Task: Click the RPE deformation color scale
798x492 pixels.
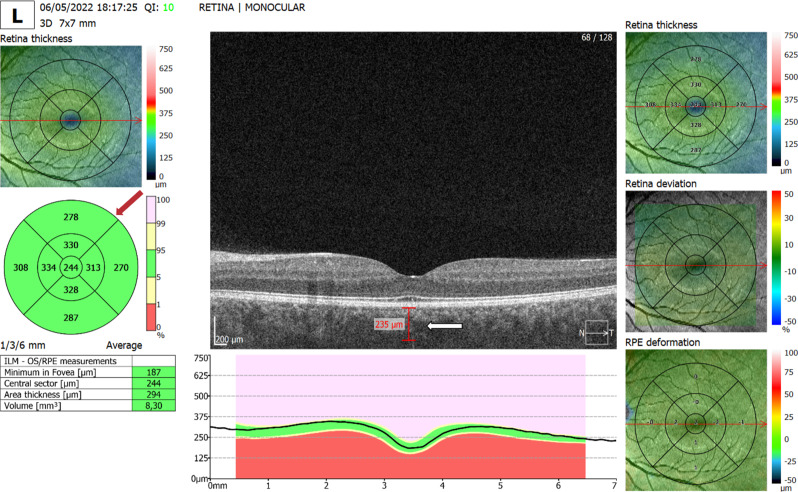Action: click(x=776, y=416)
